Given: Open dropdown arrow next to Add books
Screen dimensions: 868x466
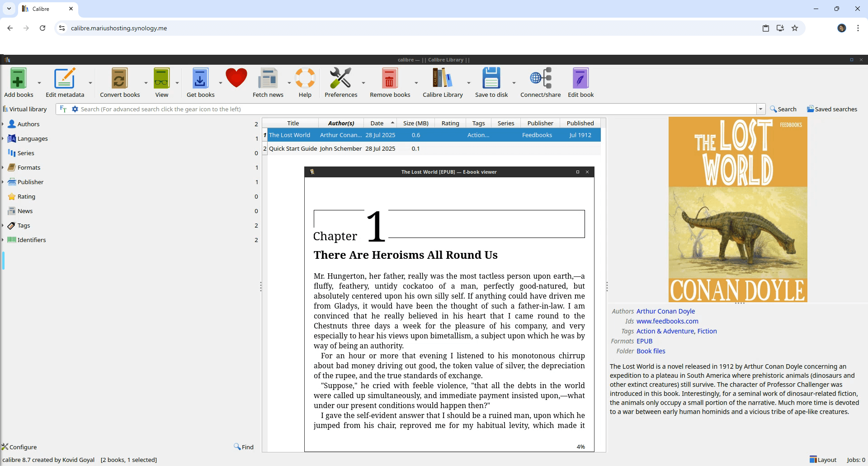Looking at the screenshot, I should click(x=39, y=83).
